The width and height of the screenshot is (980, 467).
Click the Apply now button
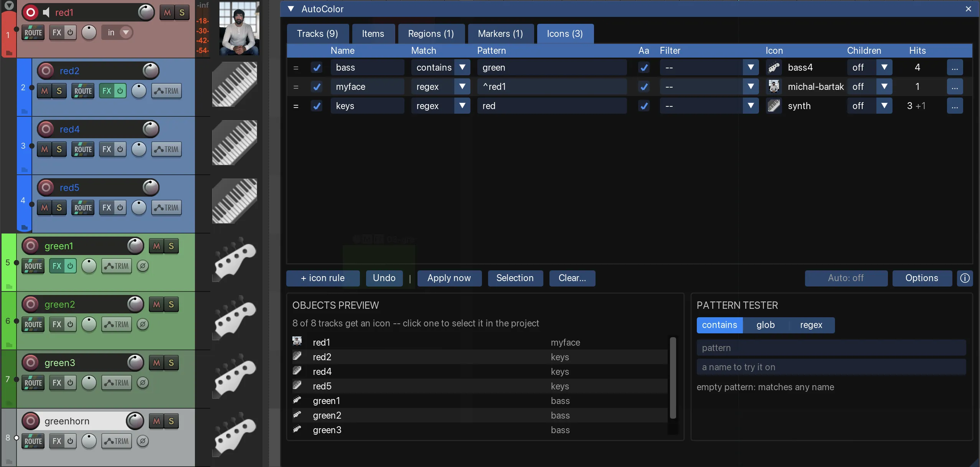pyautogui.click(x=449, y=278)
